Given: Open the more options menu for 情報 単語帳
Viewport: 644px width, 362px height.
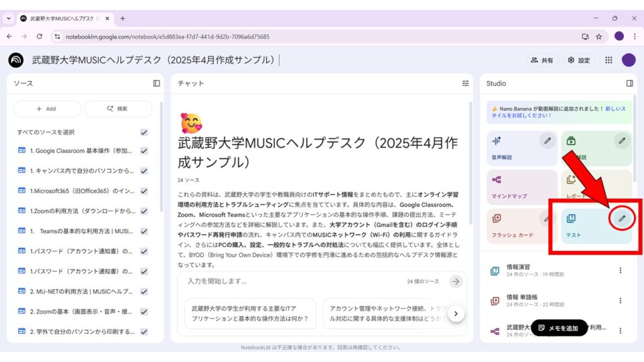Looking at the screenshot, I should tap(620, 300).
